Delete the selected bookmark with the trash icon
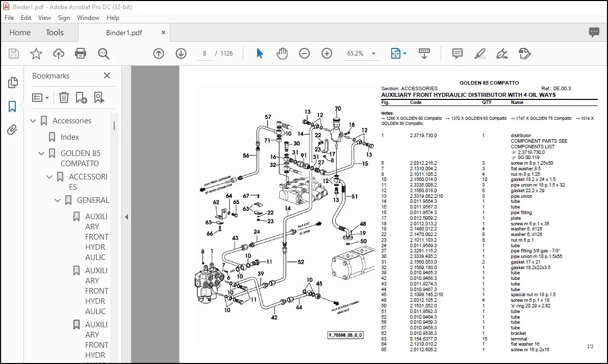This screenshot has height=364, width=608. 64,97
